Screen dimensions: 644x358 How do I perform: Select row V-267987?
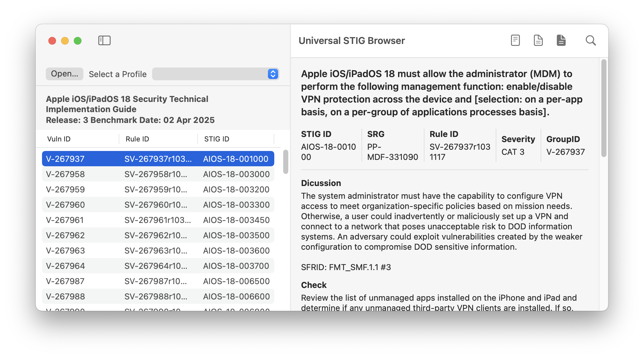(x=158, y=281)
